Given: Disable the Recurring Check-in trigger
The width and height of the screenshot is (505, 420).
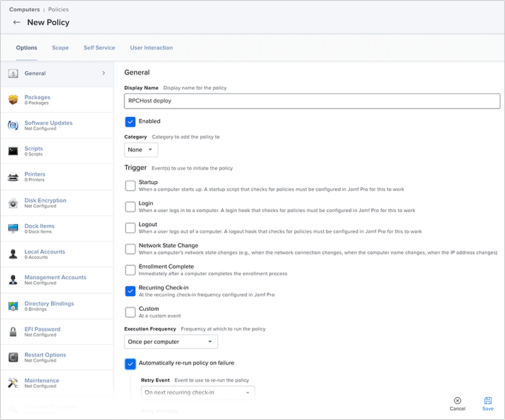Looking at the screenshot, I should point(130,291).
